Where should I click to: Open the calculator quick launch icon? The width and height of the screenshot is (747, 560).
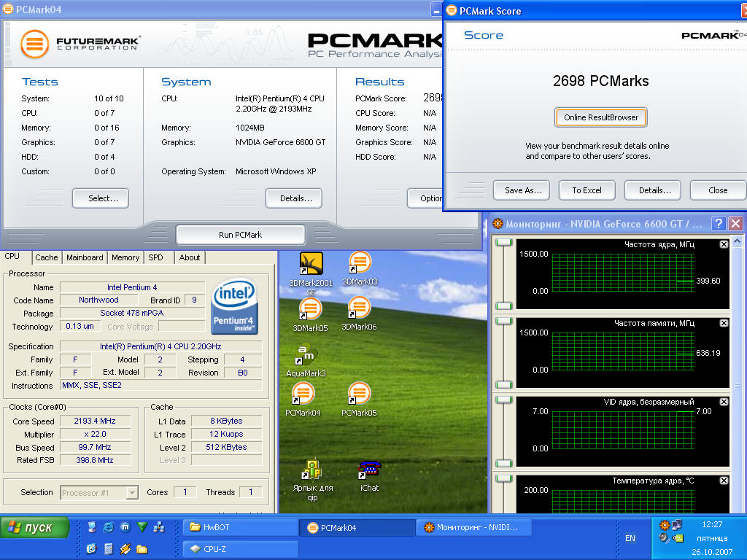click(109, 548)
